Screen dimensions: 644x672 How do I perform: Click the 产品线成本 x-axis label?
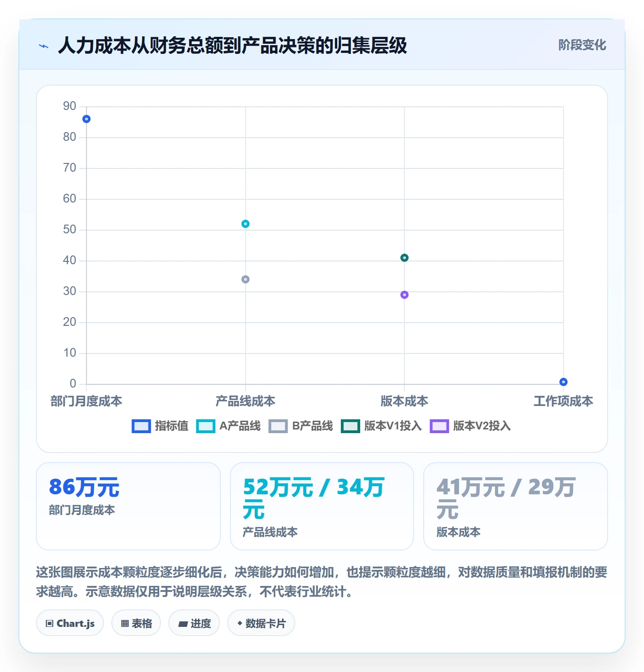coord(246,401)
